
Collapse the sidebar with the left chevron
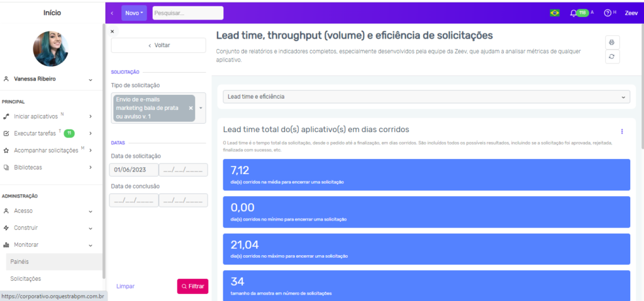(112, 13)
